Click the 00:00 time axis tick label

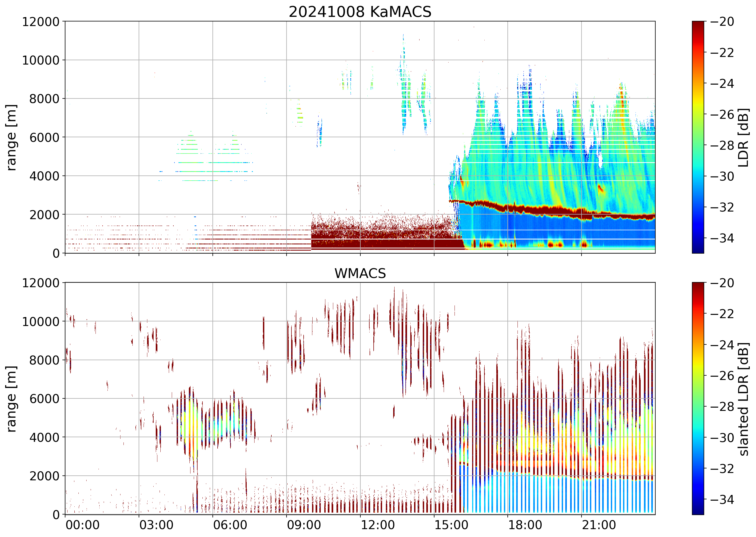[82, 525]
